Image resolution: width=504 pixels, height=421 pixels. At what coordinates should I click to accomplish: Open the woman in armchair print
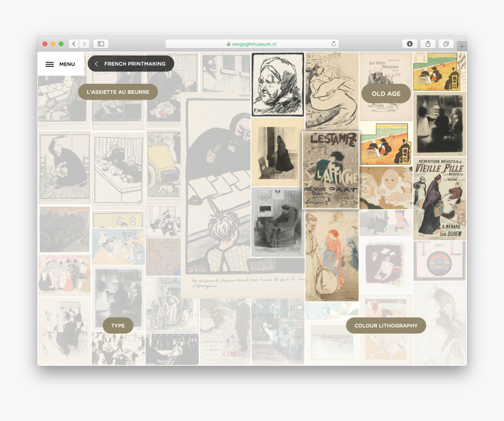coord(278,223)
